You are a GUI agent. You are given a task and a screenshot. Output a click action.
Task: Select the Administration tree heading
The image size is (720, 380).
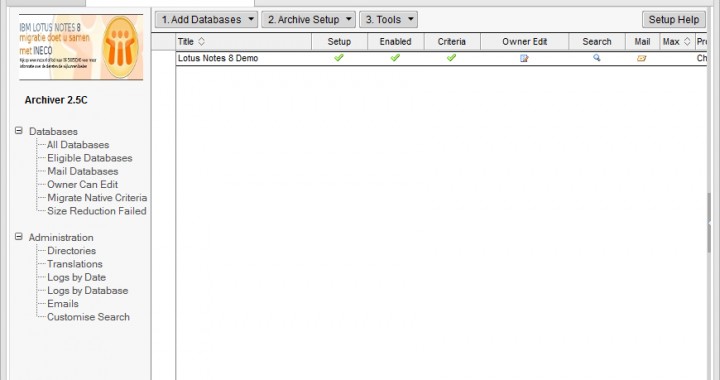click(x=61, y=238)
